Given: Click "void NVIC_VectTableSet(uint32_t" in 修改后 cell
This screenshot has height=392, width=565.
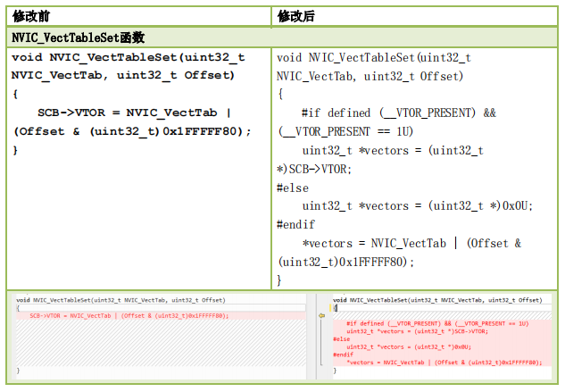Looking at the screenshot, I should [x=374, y=58].
